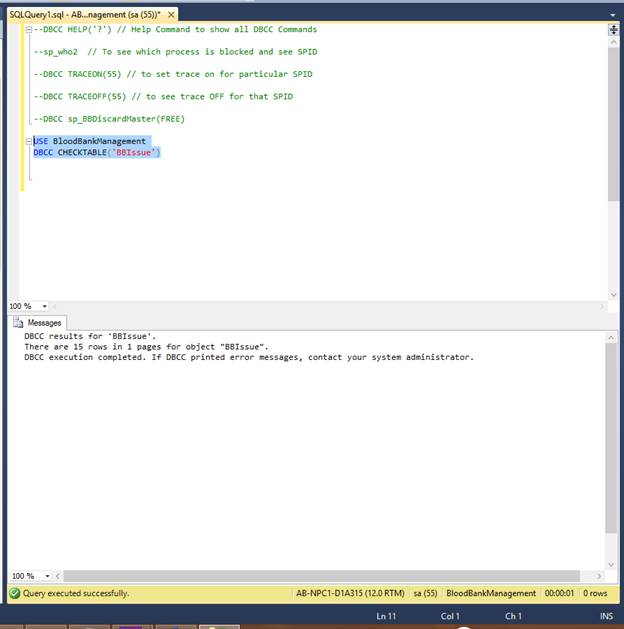
Task: Click the sa (55) login status entry
Action: [425, 593]
